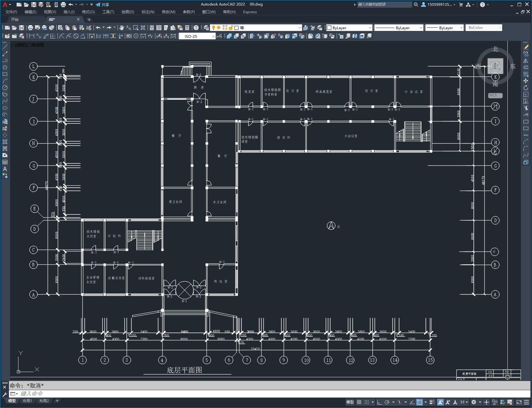This screenshot has width=532, height=408.
Task: Click the viewport label [-][俯视][二维线框]
Action: point(28,45)
